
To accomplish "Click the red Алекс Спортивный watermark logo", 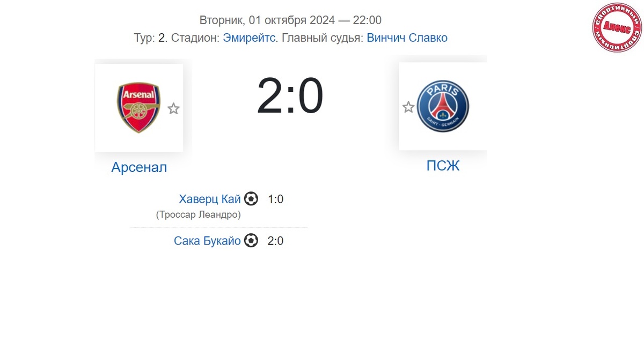I will 617,27.
